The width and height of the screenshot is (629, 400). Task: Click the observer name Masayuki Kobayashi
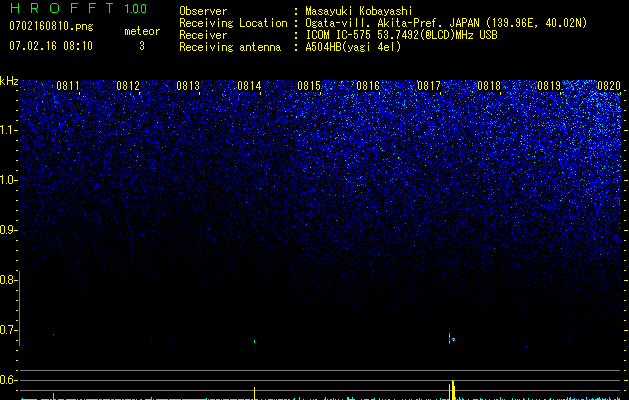[359, 11]
